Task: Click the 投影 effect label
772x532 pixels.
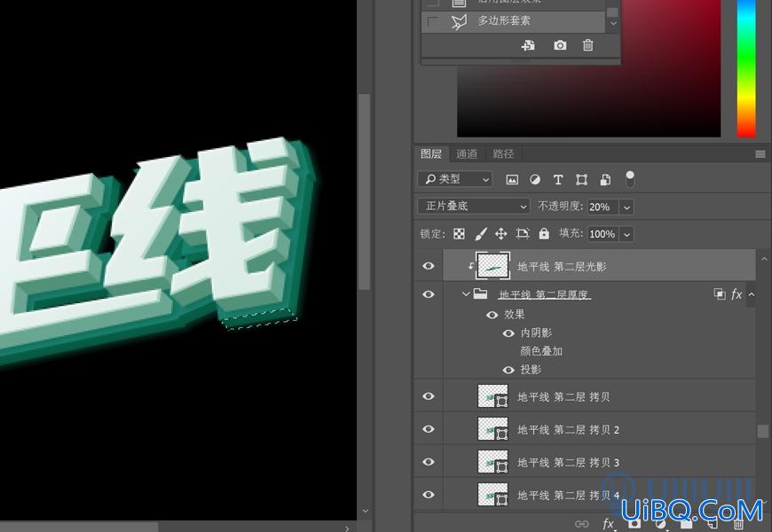Action: click(531, 370)
